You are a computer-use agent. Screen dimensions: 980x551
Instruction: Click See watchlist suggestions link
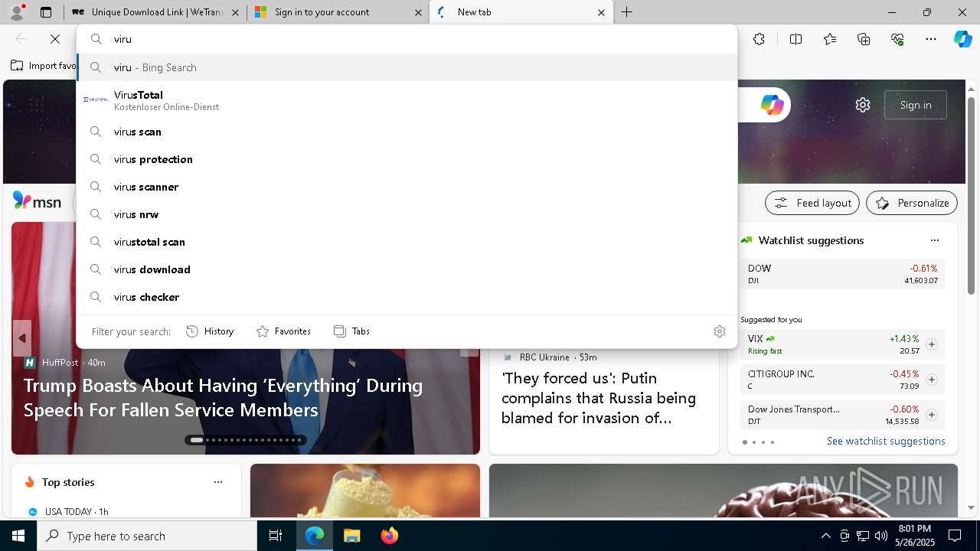tap(886, 441)
